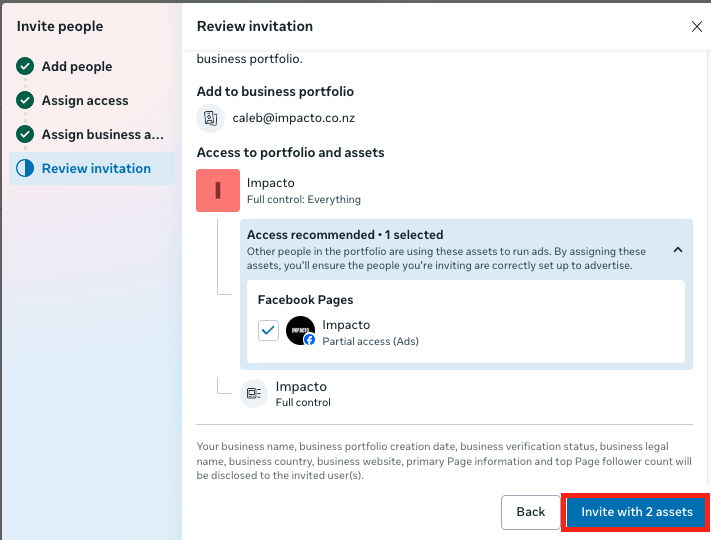Collapse the Access recommended section

click(x=678, y=250)
